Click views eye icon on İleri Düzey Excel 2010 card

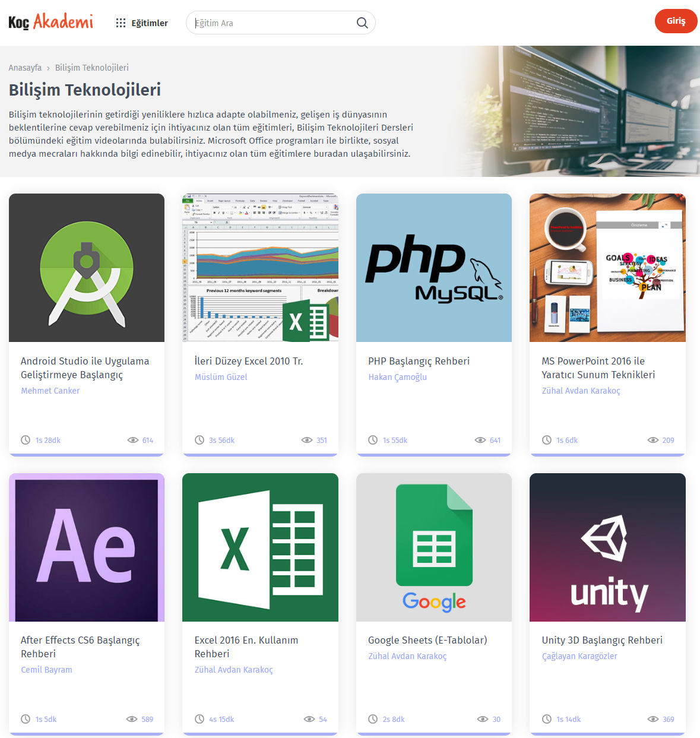point(307,440)
